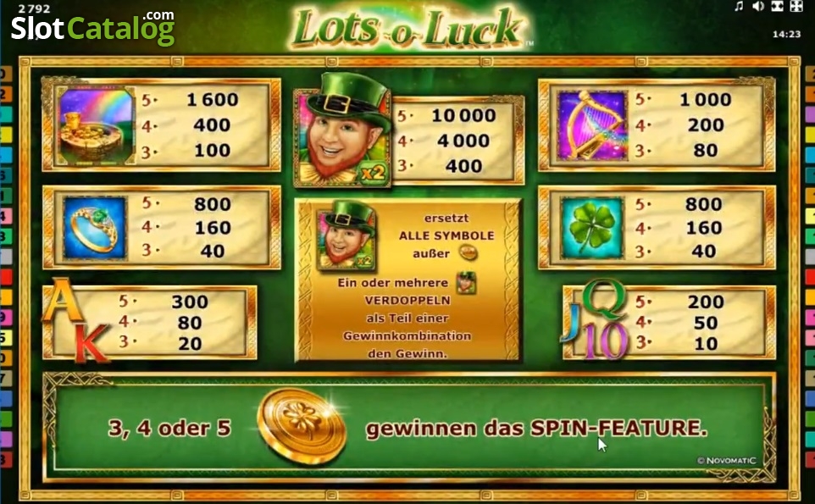Click the emerald ring symbol

coord(95,228)
